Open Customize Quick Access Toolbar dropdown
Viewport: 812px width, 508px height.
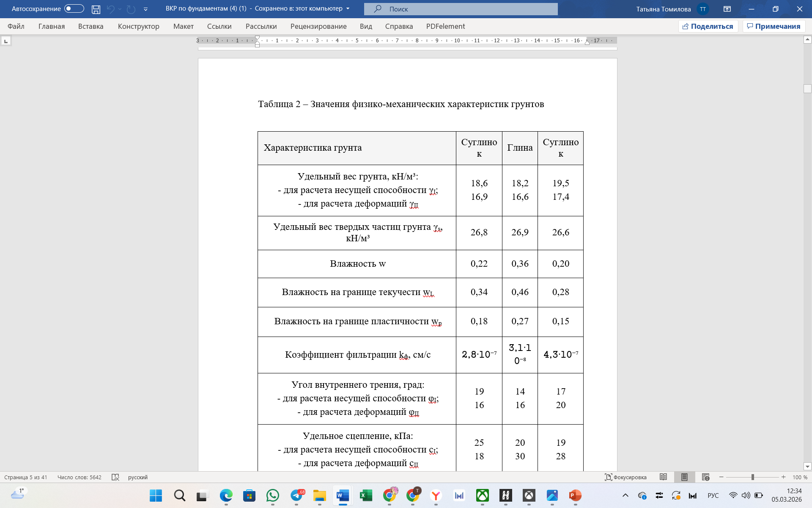click(145, 9)
